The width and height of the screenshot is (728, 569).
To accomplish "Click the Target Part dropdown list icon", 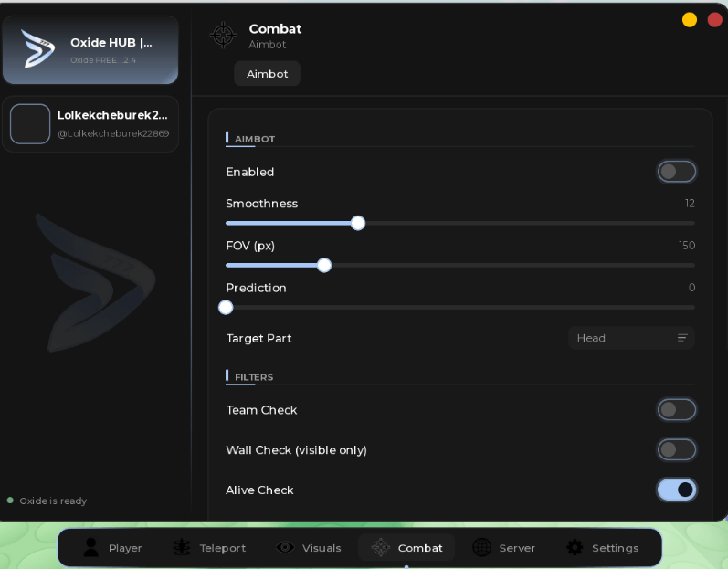I will click(x=682, y=338).
